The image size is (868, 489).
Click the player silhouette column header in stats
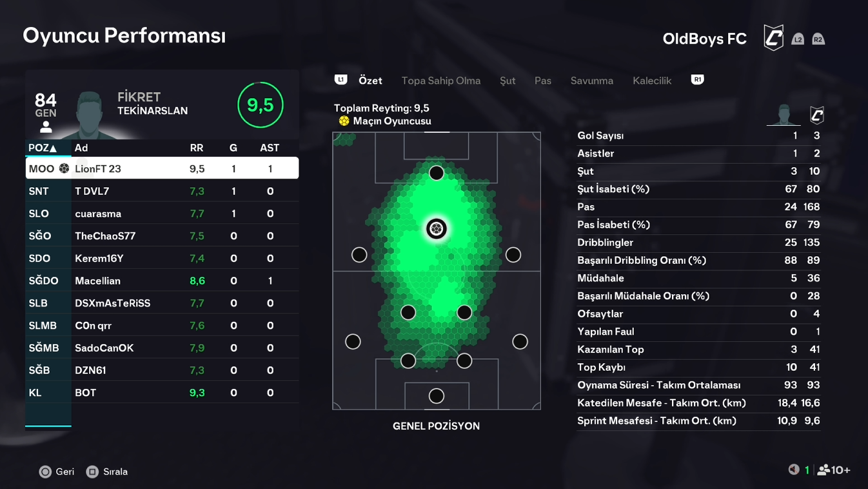784,115
